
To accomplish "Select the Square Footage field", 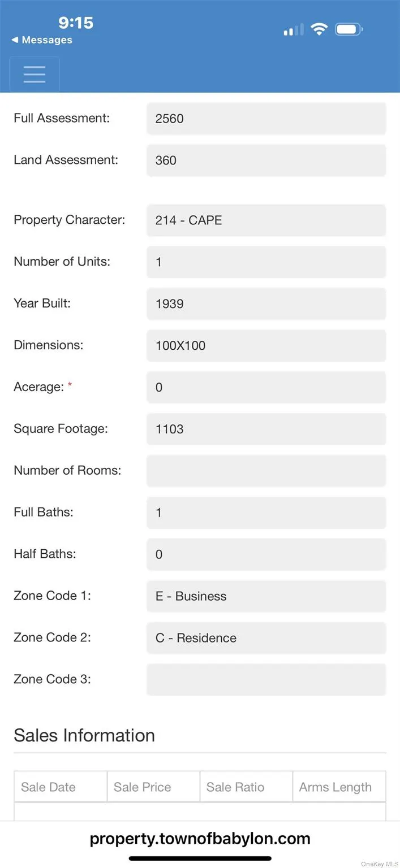I will [266, 429].
